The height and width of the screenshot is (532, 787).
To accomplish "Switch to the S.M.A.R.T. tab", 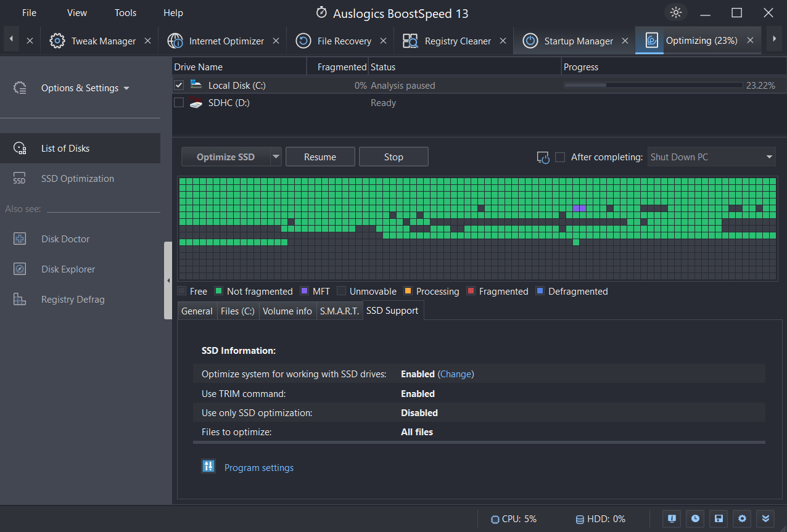I will coord(339,311).
